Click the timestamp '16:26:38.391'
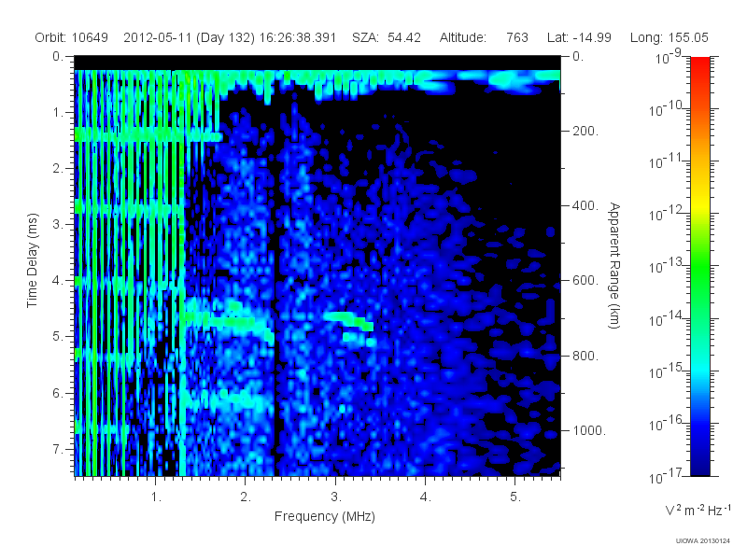This screenshot has width=747, height=560. pos(298,37)
